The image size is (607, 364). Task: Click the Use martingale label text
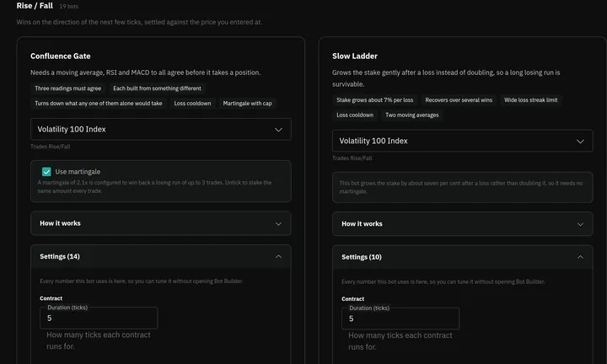click(x=78, y=172)
